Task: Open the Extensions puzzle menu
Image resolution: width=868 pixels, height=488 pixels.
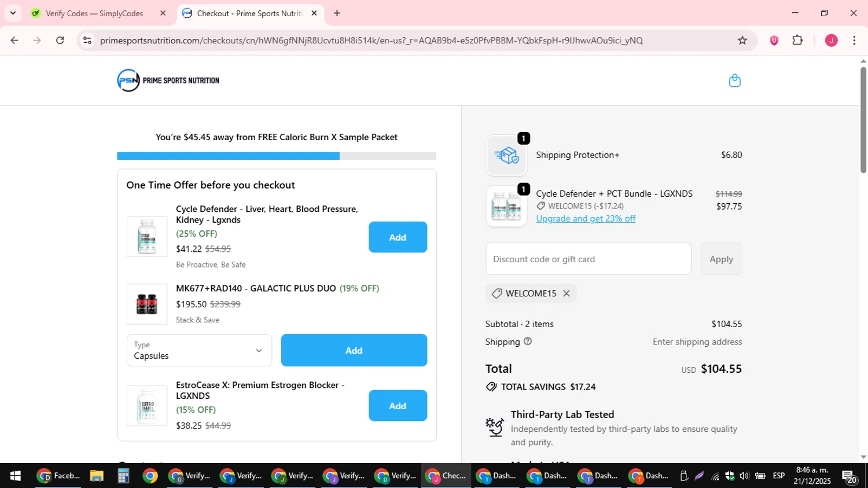Action: pyautogui.click(x=797, y=41)
